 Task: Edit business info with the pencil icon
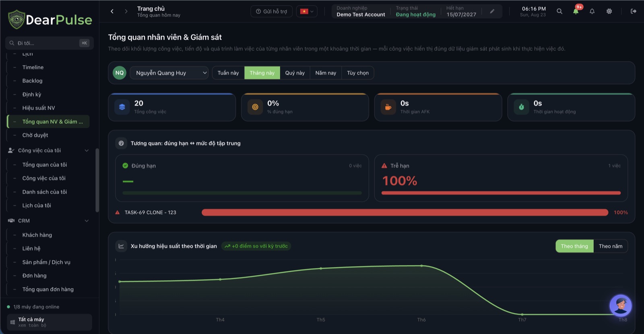[492, 11]
